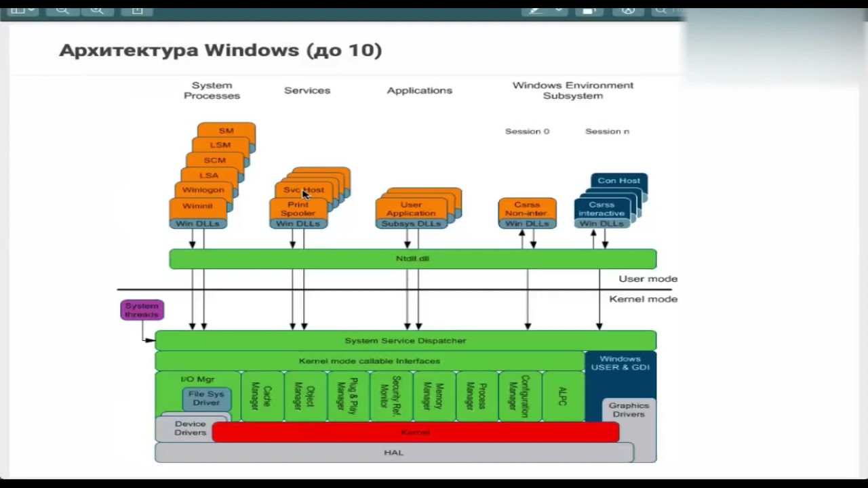Click the "I/O Mgr" label

click(197, 380)
